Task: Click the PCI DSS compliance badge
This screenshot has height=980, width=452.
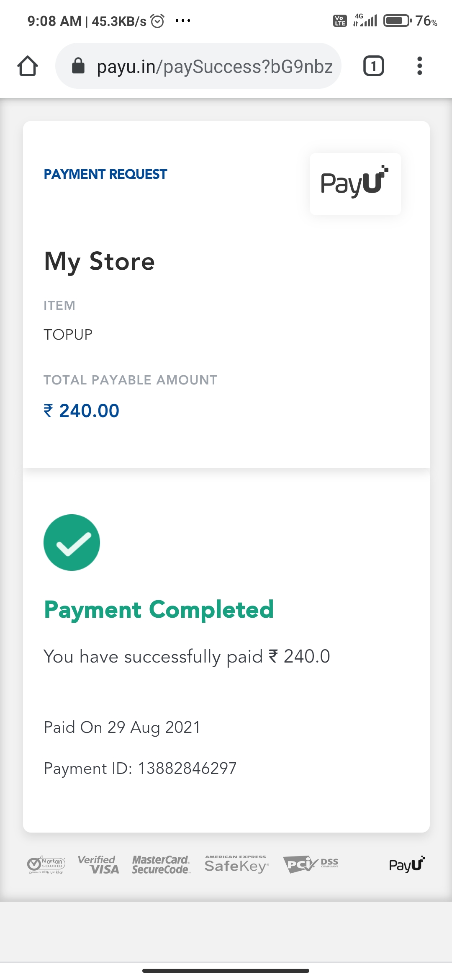Action: click(311, 864)
